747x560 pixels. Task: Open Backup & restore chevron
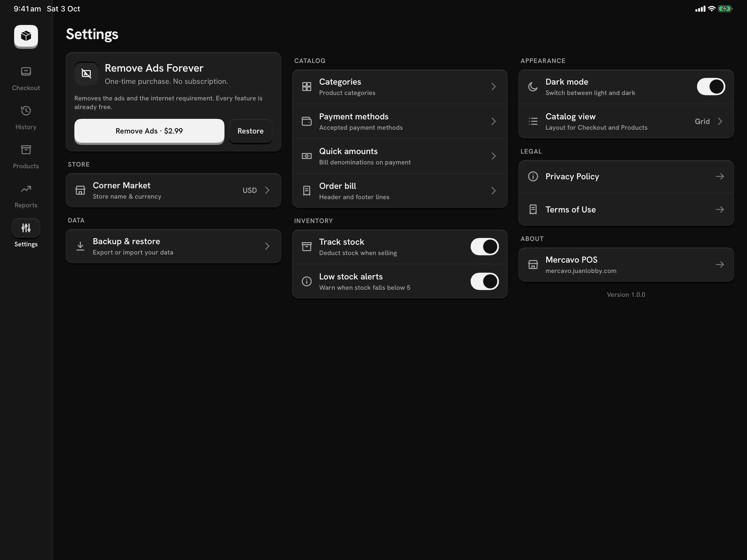pyautogui.click(x=267, y=246)
